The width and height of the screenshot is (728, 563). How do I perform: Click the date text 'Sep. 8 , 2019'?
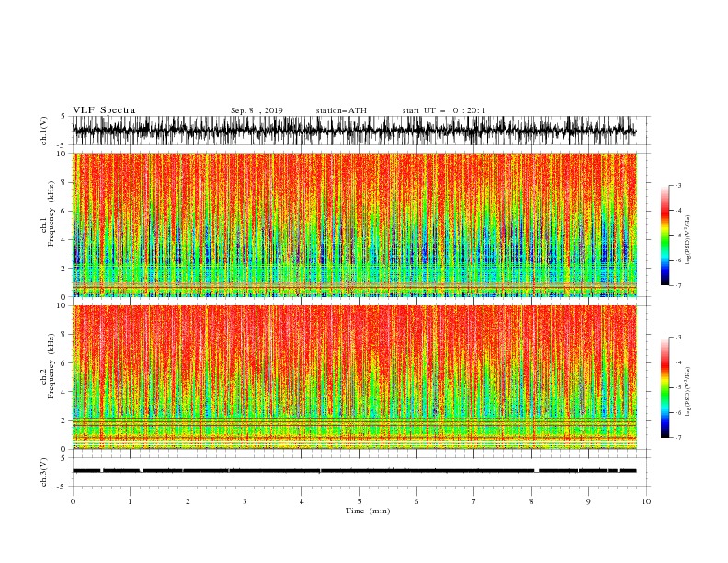pyautogui.click(x=256, y=110)
